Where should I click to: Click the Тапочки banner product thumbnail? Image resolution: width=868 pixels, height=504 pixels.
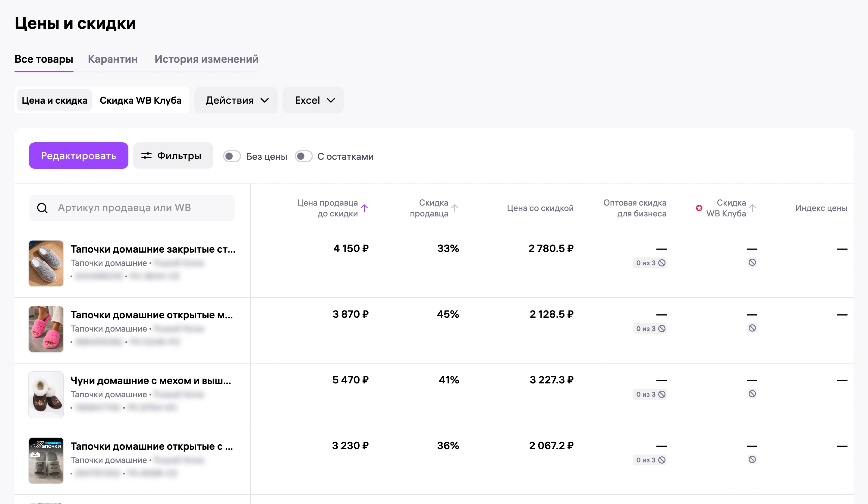pyautogui.click(x=46, y=461)
